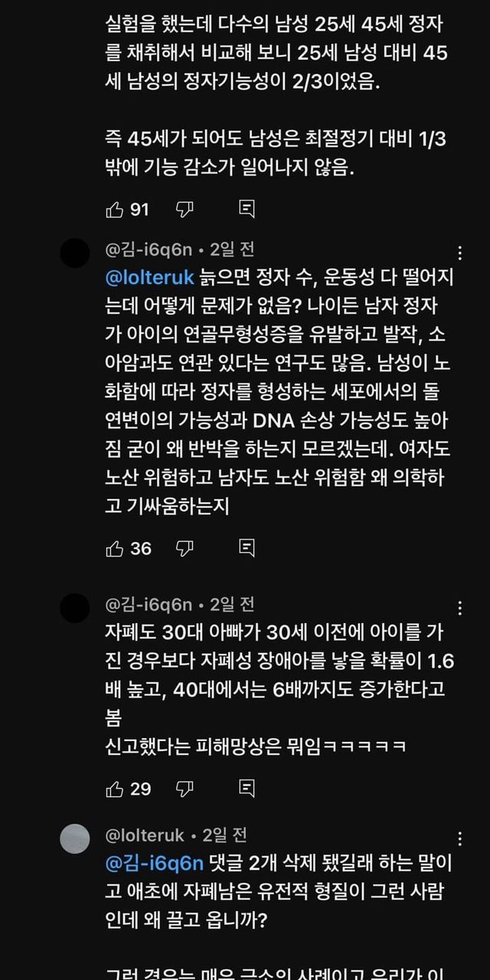Dislike the comment with 29 likes
The width and height of the screenshot is (490, 980).
click(x=185, y=789)
